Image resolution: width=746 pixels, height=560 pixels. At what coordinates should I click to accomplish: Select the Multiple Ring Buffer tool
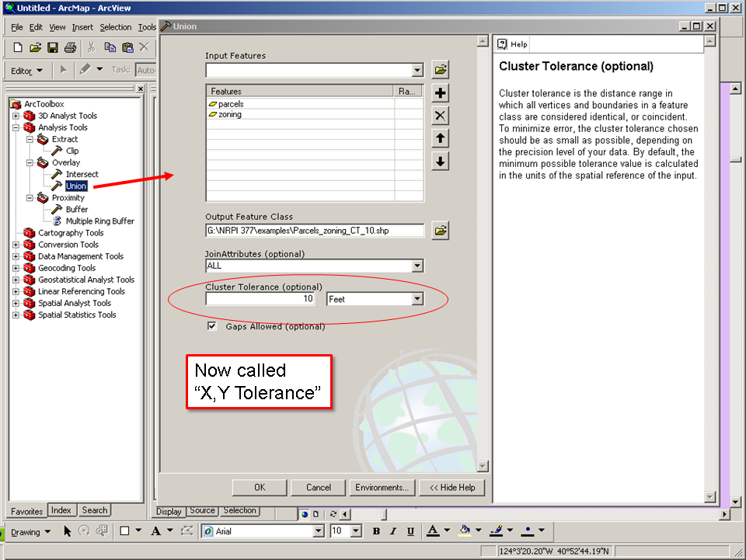pos(100,221)
